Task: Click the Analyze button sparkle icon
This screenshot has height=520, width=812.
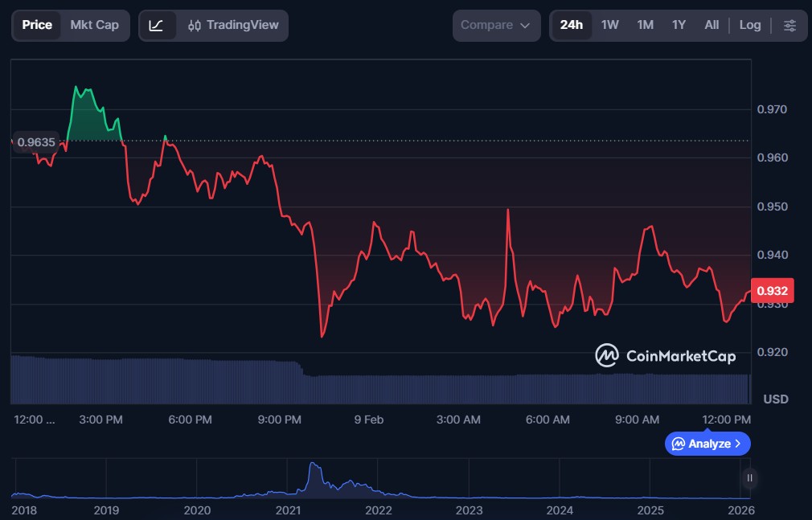Action: [x=679, y=444]
